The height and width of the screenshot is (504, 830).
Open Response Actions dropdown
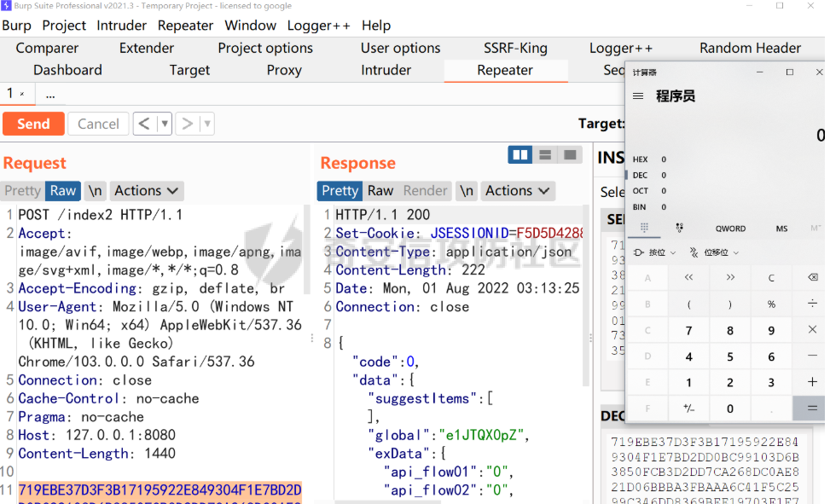[x=518, y=190]
